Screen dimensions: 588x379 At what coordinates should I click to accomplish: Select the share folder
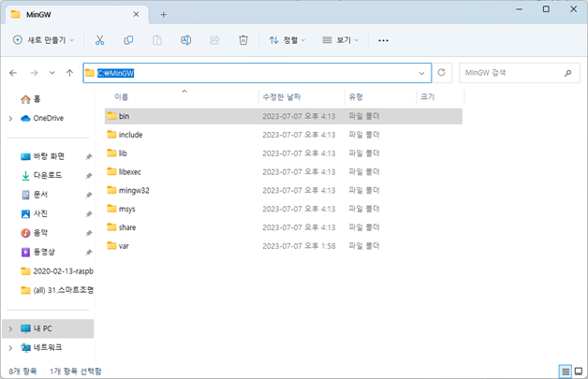tap(283, 227)
